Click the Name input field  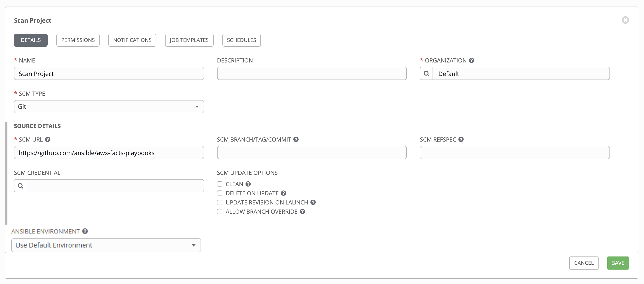[x=109, y=73]
